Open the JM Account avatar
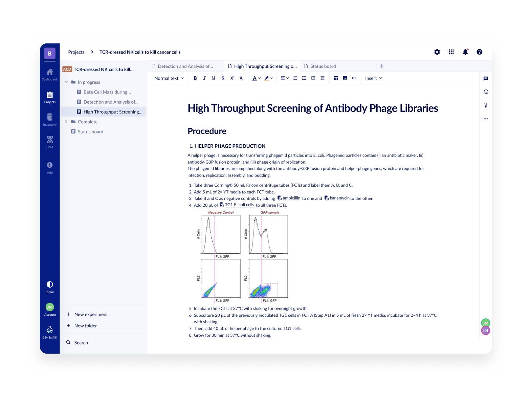The height and width of the screenshot is (397, 532). 50,307
